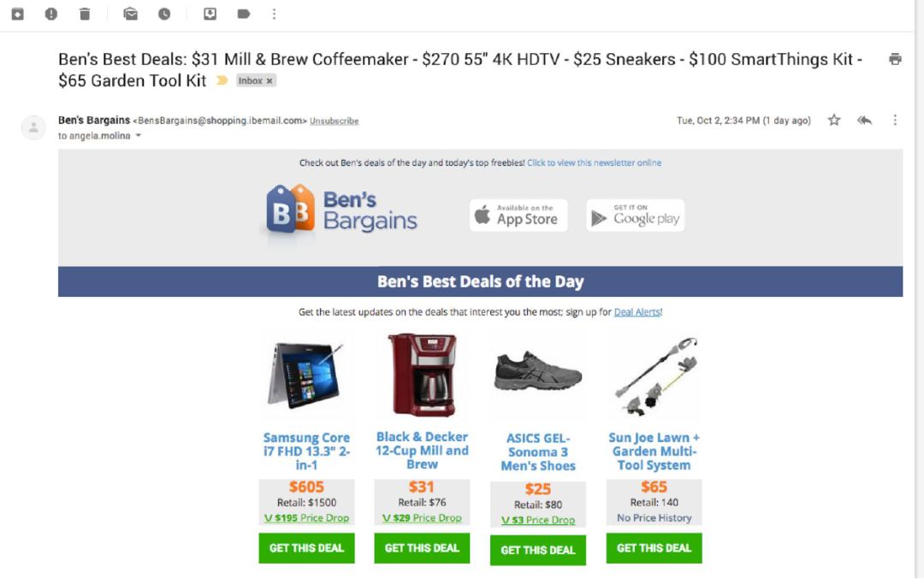924x579 pixels.
Task: Delete the email with trash icon
Action: (85, 14)
